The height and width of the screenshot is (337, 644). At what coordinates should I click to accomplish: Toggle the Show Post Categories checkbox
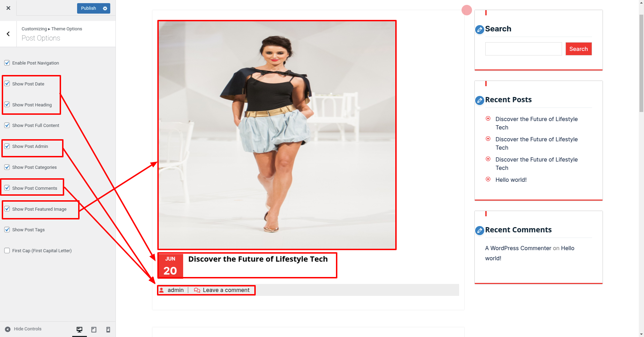click(7, 167)
